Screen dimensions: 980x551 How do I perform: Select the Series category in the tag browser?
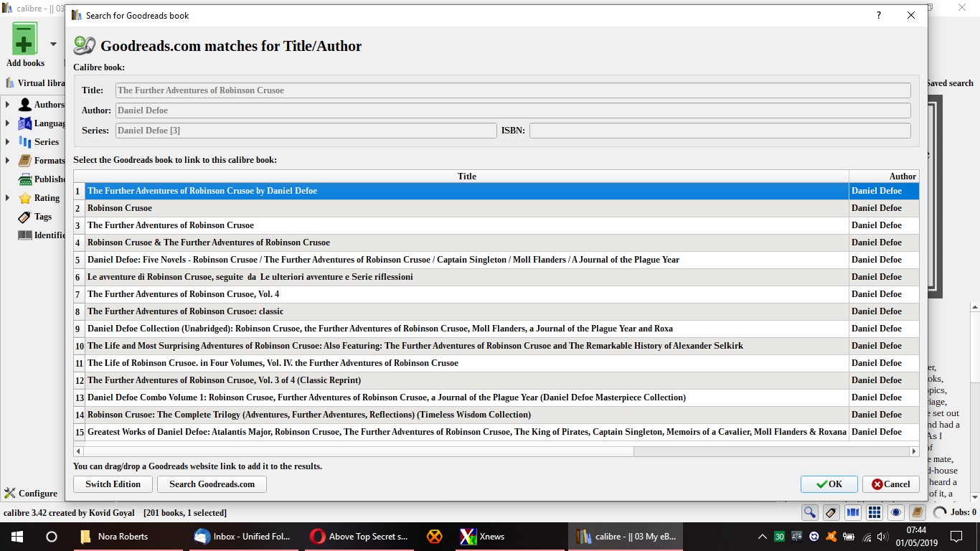(38, 142)
